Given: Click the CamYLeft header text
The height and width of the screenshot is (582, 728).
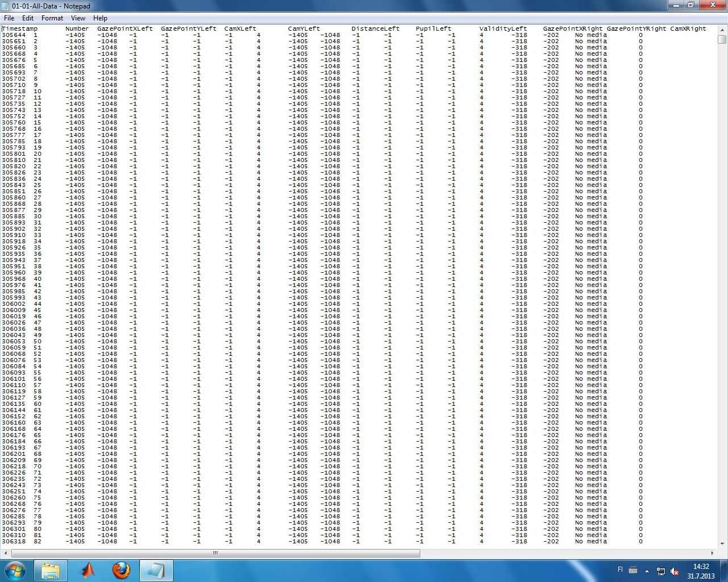Looking at the screenshot, I should [304, 28].
